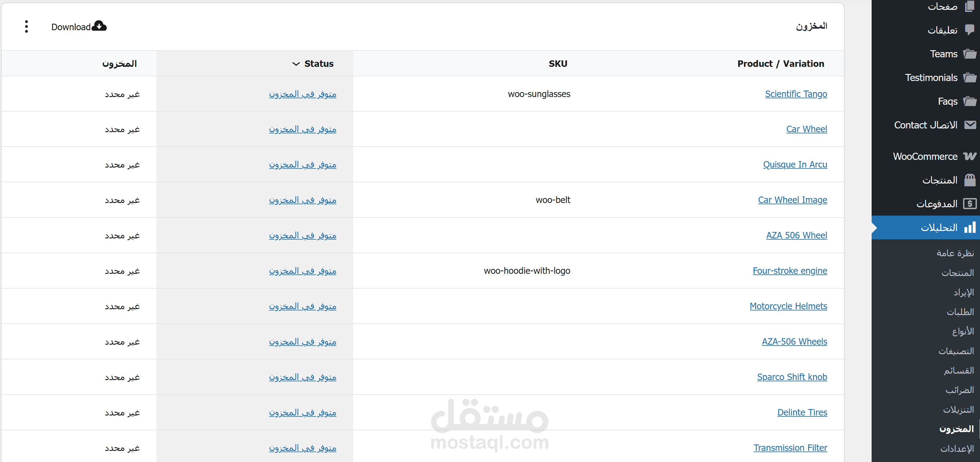
Task: Open the Motorcycle Helmets product link
Action: tap(788, 306)
